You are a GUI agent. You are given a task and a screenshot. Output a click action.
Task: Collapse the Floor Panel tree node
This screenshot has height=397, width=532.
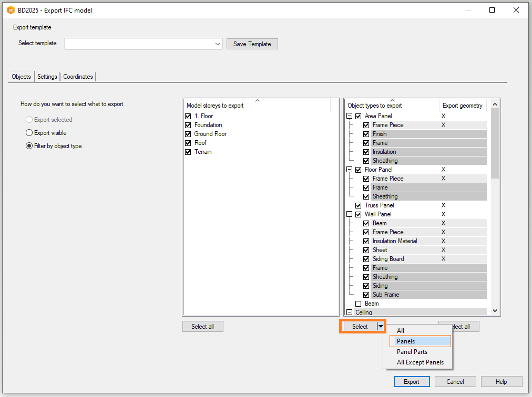(x=350, y=170)
